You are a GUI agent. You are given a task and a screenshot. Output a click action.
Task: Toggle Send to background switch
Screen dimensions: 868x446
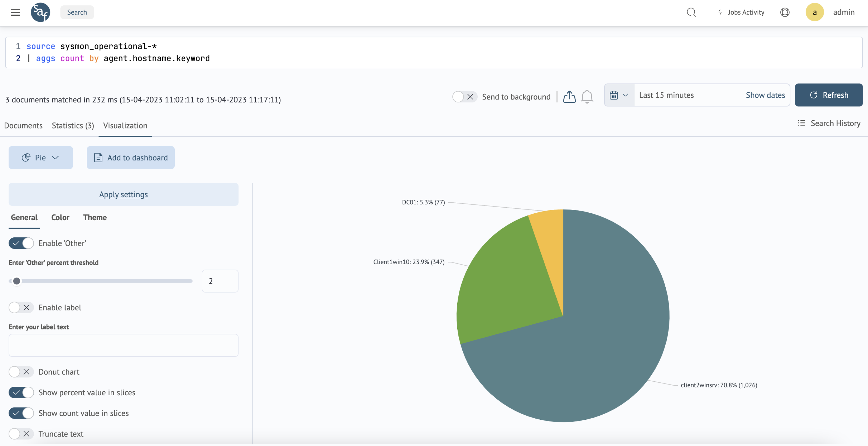tap(464, 97)
